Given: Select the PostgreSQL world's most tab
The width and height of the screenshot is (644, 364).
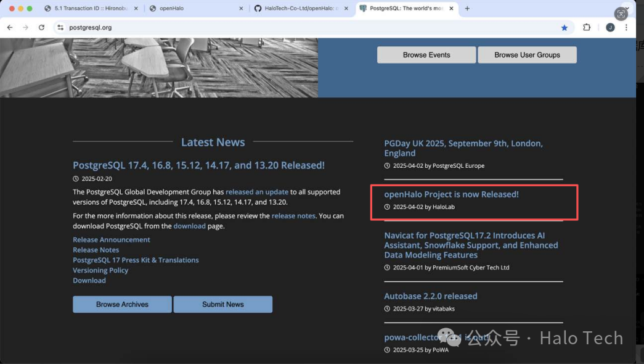Looking at the screenshot, I should [407, 8].
